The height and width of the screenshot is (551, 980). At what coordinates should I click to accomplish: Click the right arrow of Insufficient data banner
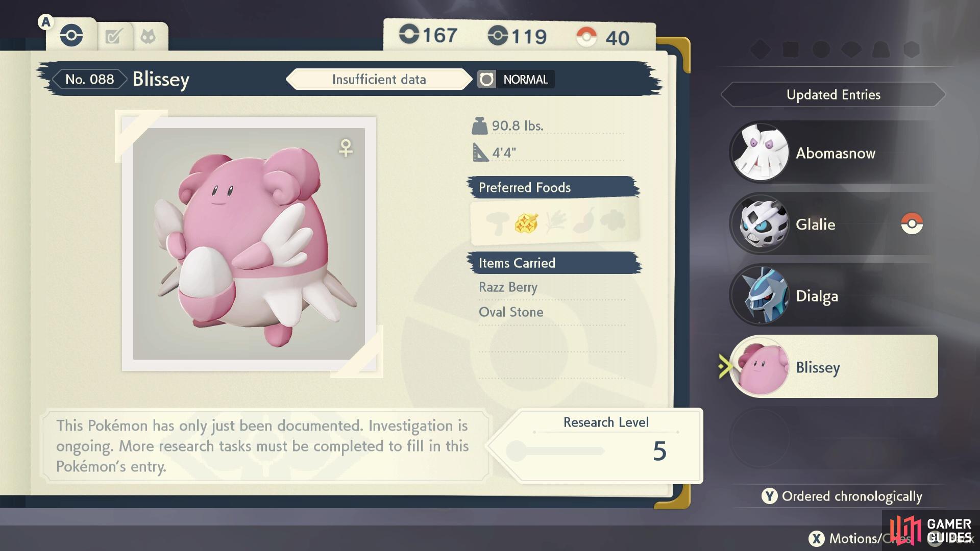click(x=467, y=79)
